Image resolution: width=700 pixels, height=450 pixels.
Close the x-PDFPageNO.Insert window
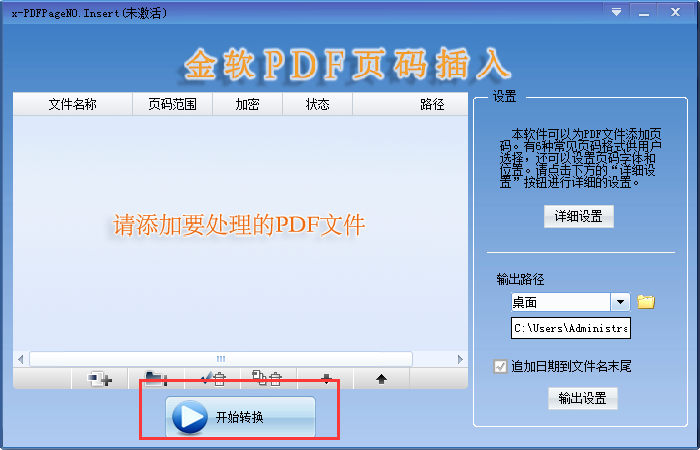point(675,12)
